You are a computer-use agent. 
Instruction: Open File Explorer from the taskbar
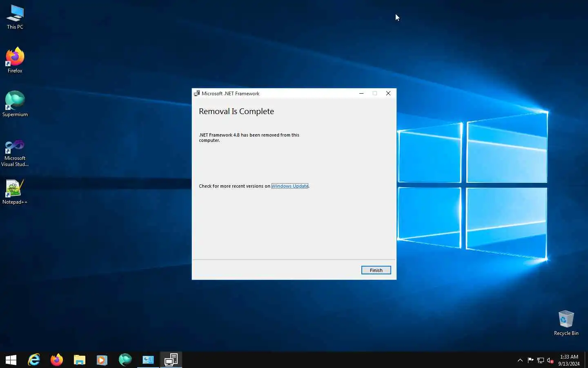coord(80,360)
